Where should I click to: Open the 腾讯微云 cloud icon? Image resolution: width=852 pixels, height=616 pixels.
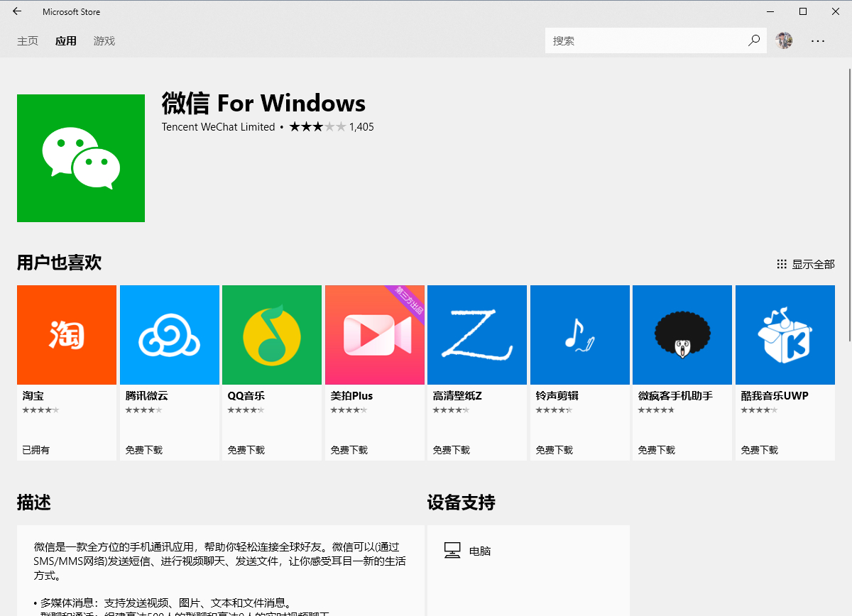[x=170, y=335]
